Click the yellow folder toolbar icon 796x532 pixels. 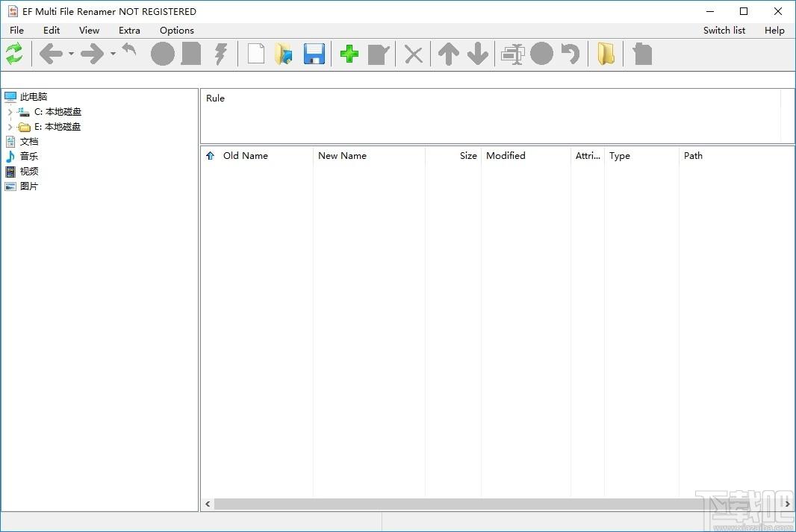coord(606,54)
